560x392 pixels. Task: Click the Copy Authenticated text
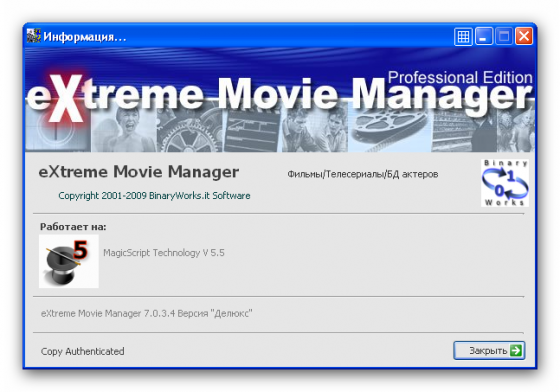click(82, 351)
